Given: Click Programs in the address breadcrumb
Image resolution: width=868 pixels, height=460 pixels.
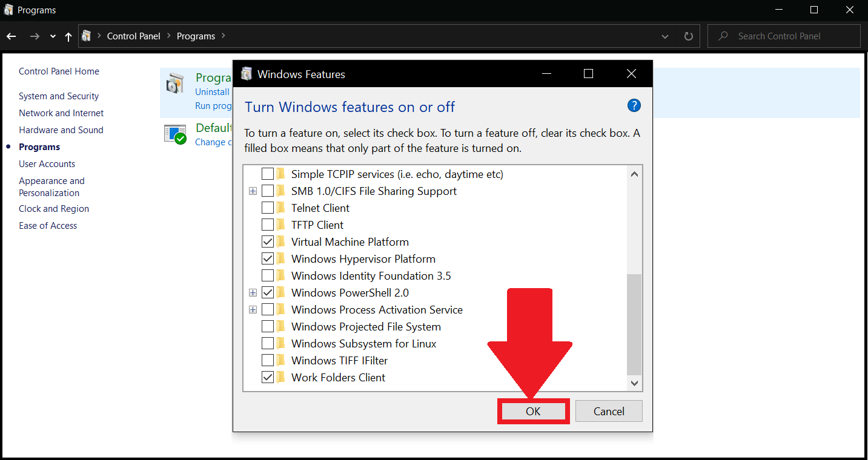Looking at the screenshot, I should pyautogui.click(x=196, y=36).
